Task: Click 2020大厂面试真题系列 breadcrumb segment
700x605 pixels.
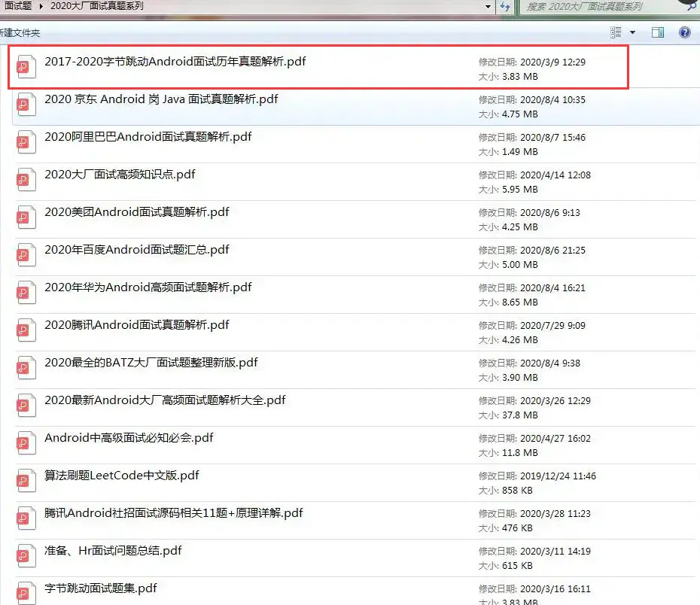Action: [97, 6]
